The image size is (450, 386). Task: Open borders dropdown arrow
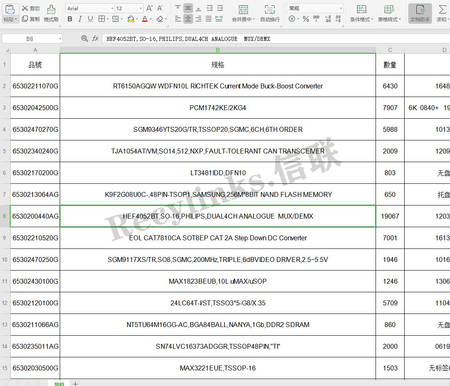(107, 19)
